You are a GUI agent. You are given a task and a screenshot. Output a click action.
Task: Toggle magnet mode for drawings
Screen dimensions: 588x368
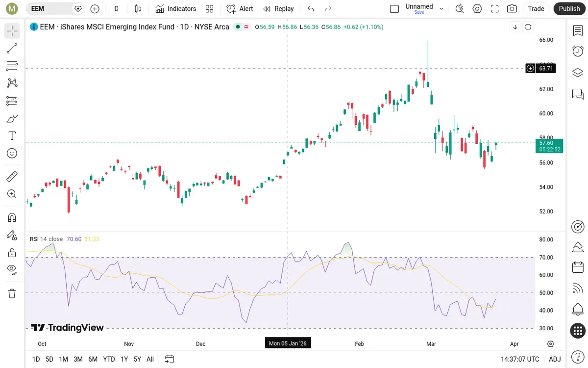coord(12,217)
